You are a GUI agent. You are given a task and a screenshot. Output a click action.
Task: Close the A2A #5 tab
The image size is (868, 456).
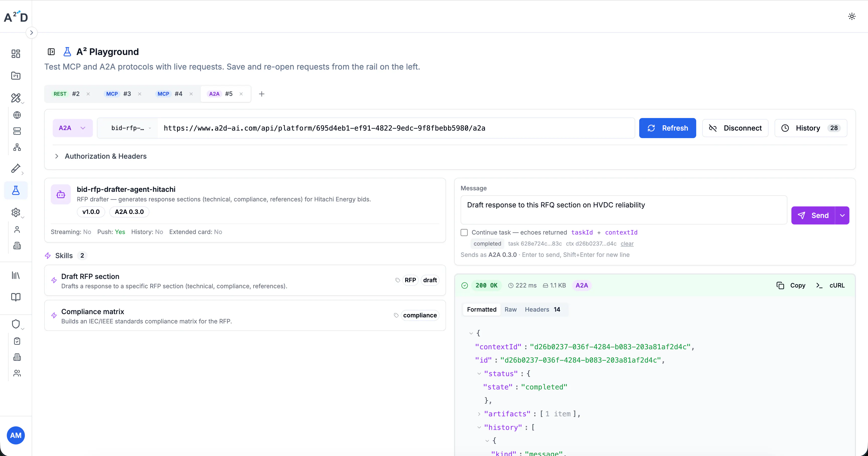241,94
